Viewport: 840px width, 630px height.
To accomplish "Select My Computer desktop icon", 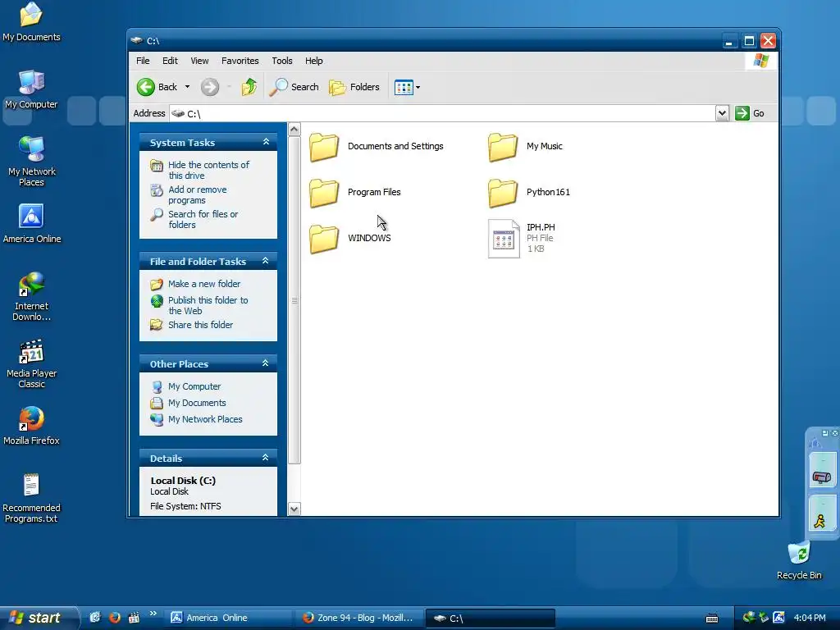I will (x=31, y=89).
